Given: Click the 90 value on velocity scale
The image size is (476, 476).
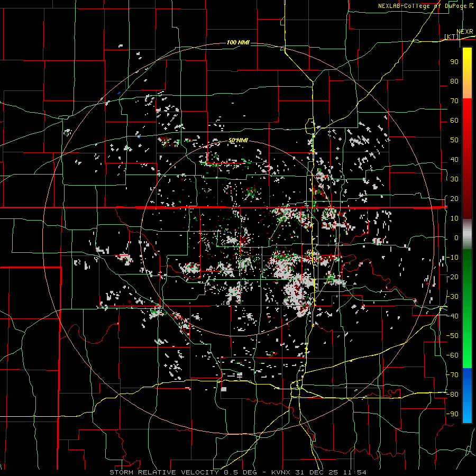Looking at the screenshot, I should [454, 62].
